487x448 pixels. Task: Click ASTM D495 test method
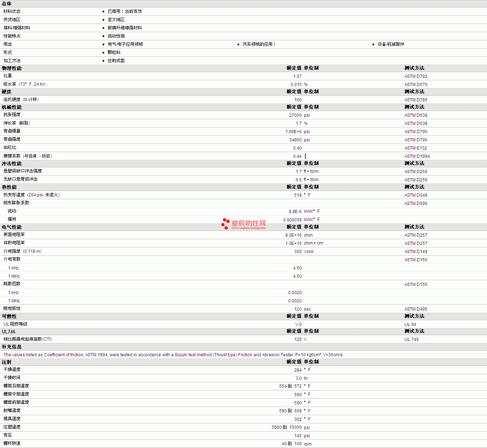pyautogui.click(x=416, y=309)
